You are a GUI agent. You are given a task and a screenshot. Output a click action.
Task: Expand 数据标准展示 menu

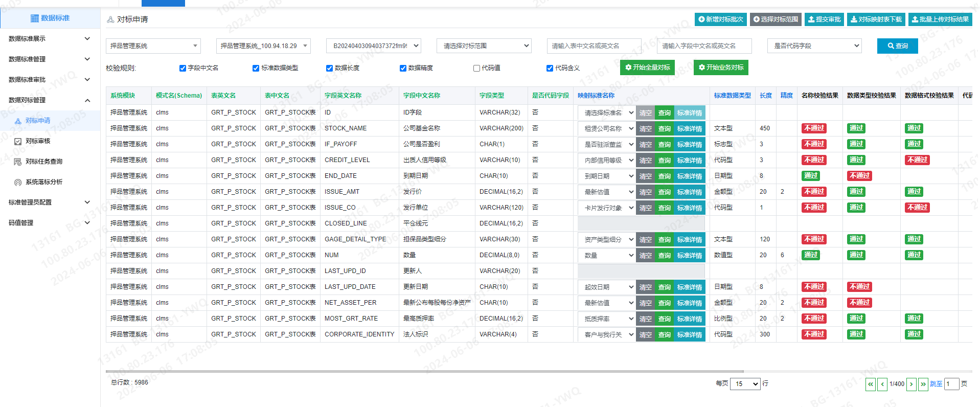pos(49,39)
